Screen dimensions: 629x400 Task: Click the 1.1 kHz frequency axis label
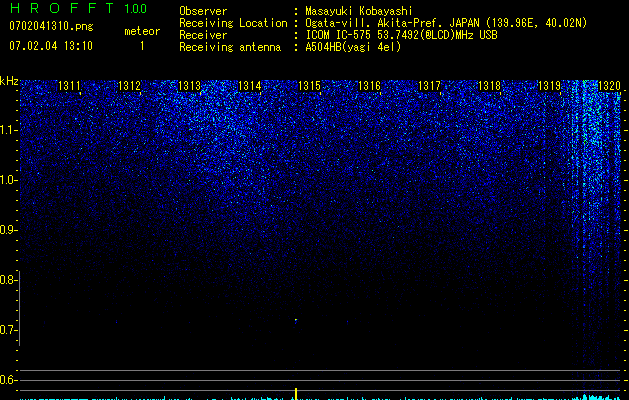tap(8, 130)
